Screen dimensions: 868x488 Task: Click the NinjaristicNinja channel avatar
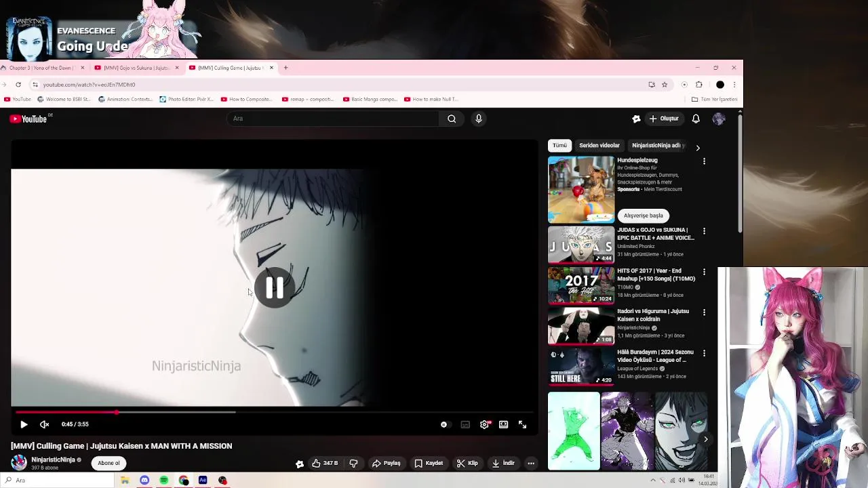19,462
